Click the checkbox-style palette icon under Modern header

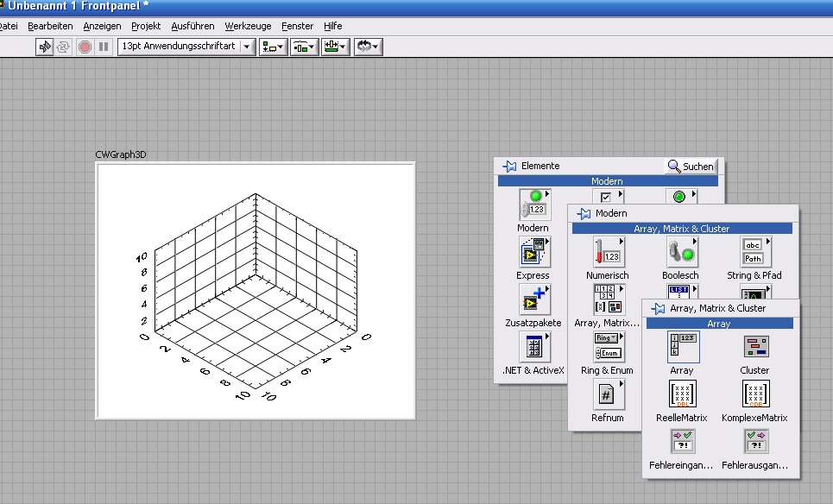click(609, 197)
